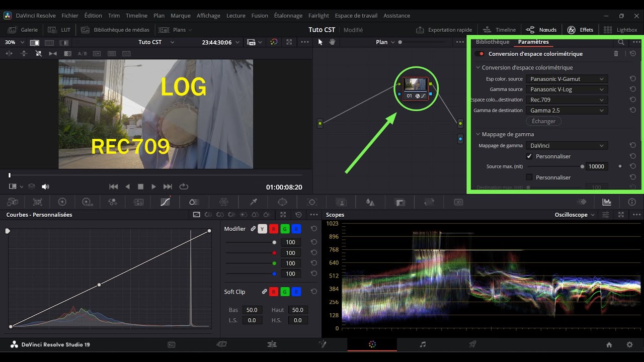The height and width of the screenshot is (362, 644).
Task: Toggle loop playback
Action: (184, 187)
